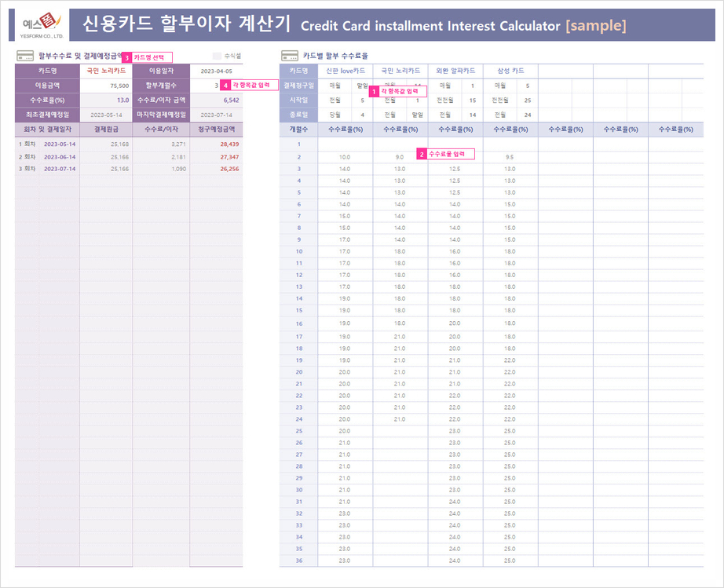Open the 카드명 selection cell in the left panel
The width and height of the screenshot is (724, 588).
106,71
